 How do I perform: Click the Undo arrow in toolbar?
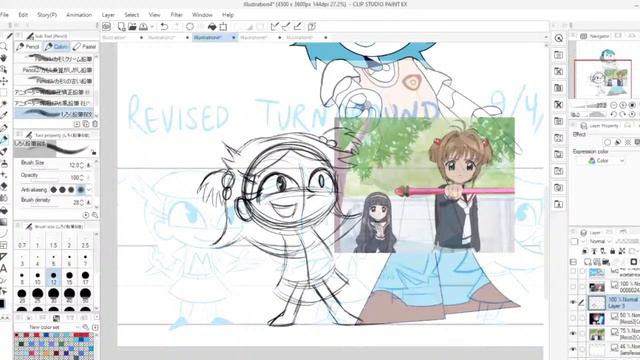[x=164, y=27]
